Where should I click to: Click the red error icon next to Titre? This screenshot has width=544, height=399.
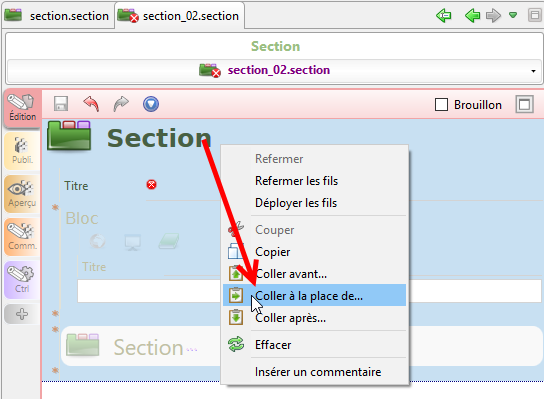pyautogui.click(x=151, y=185)
